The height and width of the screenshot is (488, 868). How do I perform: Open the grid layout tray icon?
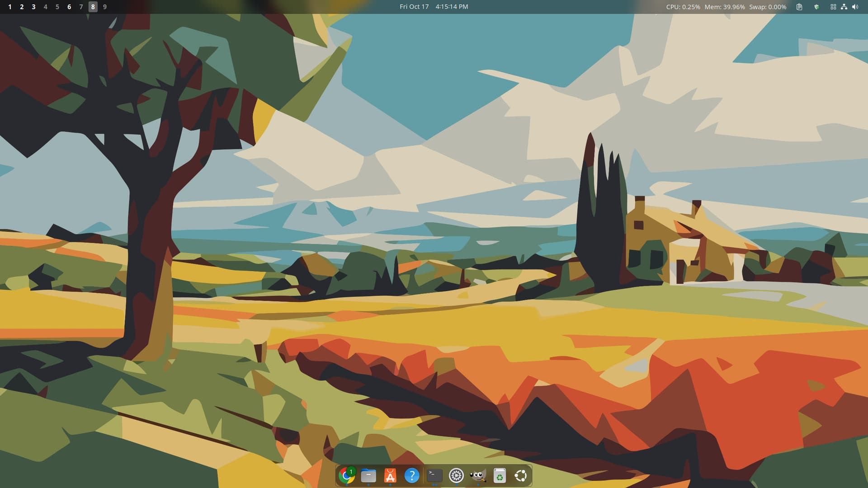pos(833,7)
